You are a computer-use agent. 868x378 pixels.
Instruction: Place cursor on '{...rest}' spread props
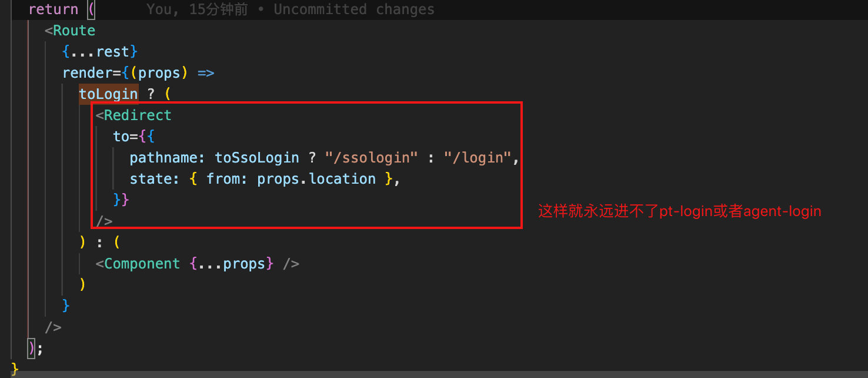100,52
